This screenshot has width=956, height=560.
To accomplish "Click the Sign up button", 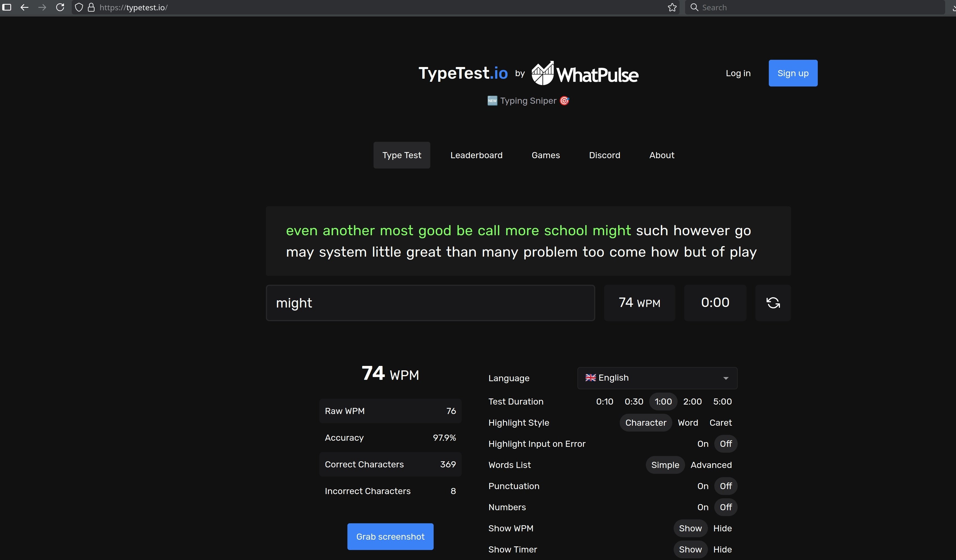I will pyautogui.click(x=792, y=73).
